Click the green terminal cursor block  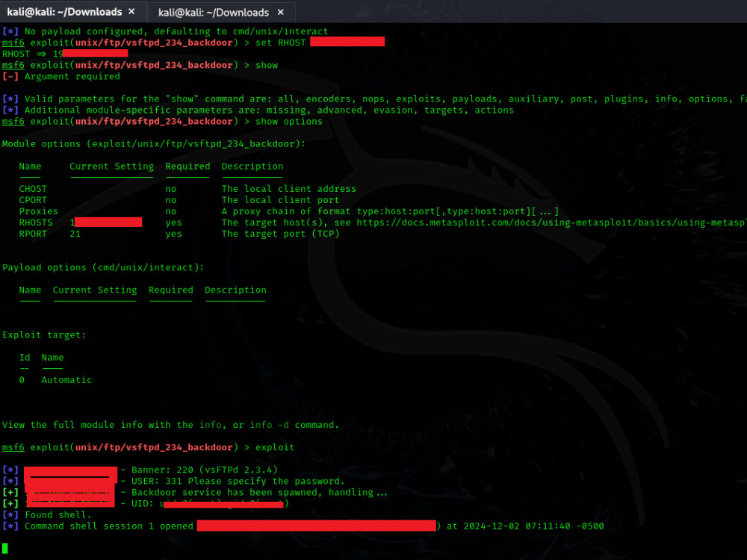[x=4, y=549]
